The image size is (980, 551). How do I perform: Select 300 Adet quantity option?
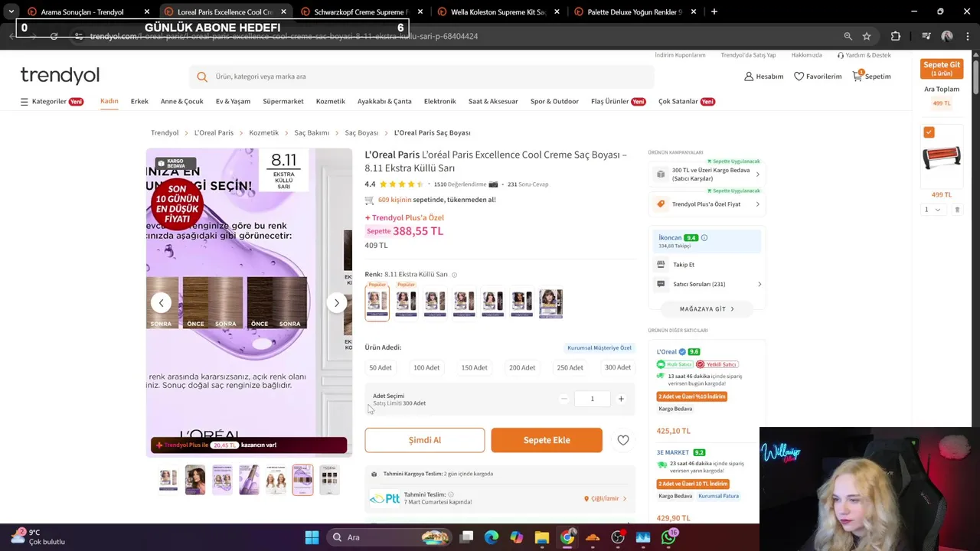[618, 368]
